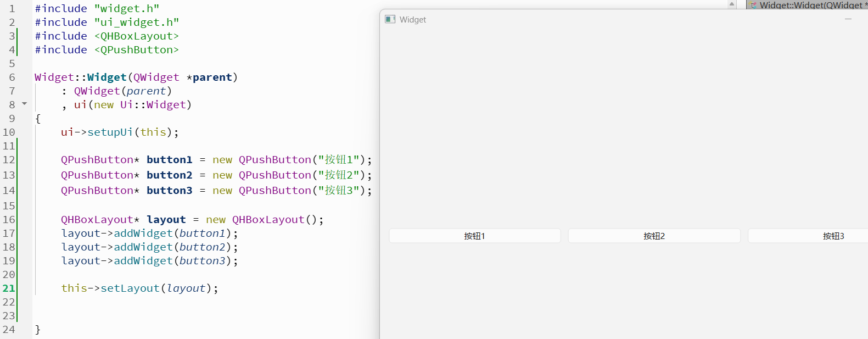Click the 'layout->addWidget(button2);' statement
Screen dimensions: 868x339
tap(149, 247)
